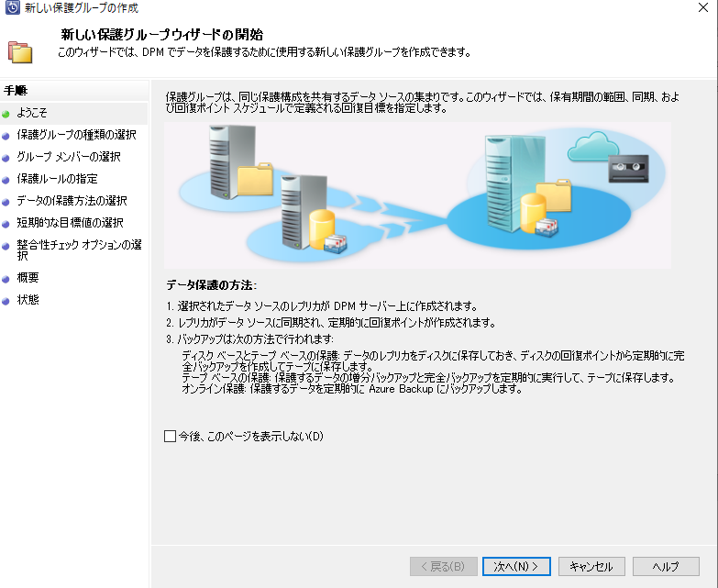Viewport: 718px width, 588px height.
Task: Click the folder icon beside wizard heading
Action: coord(20,52)
